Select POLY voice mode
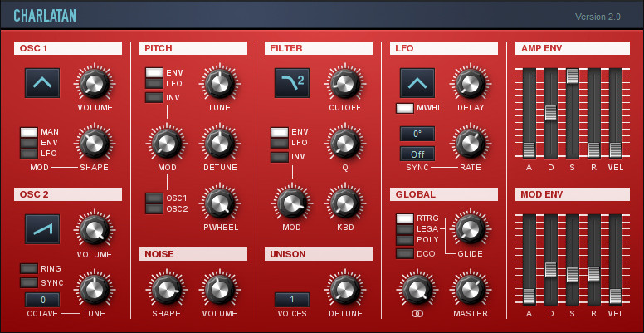The image size is (644, 333). click(404, 240)
